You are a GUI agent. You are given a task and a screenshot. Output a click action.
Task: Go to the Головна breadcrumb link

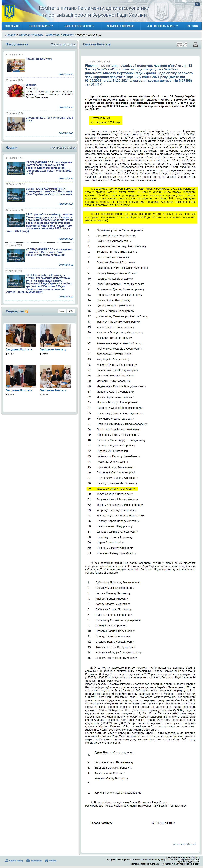pos(10,35)
